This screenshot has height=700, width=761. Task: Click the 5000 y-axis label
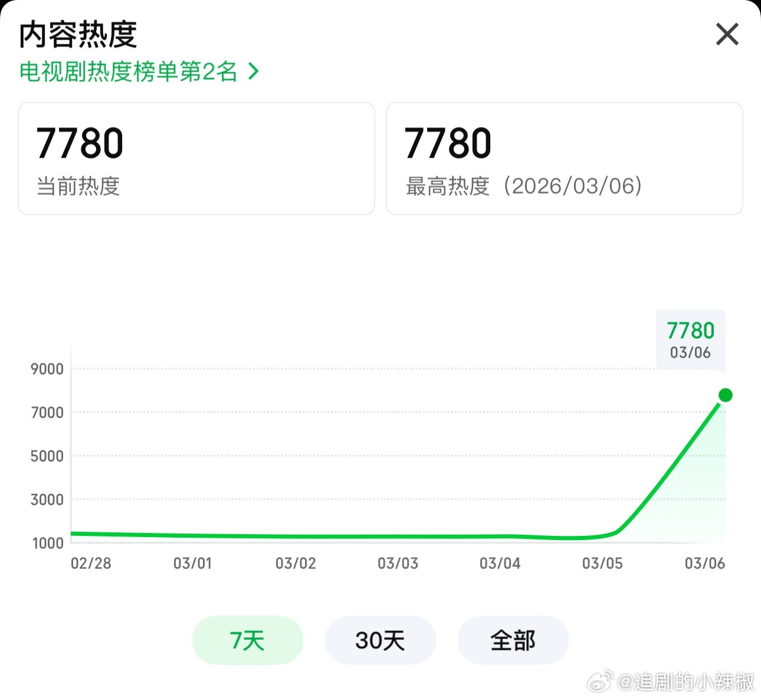click(x=47, y=456)
